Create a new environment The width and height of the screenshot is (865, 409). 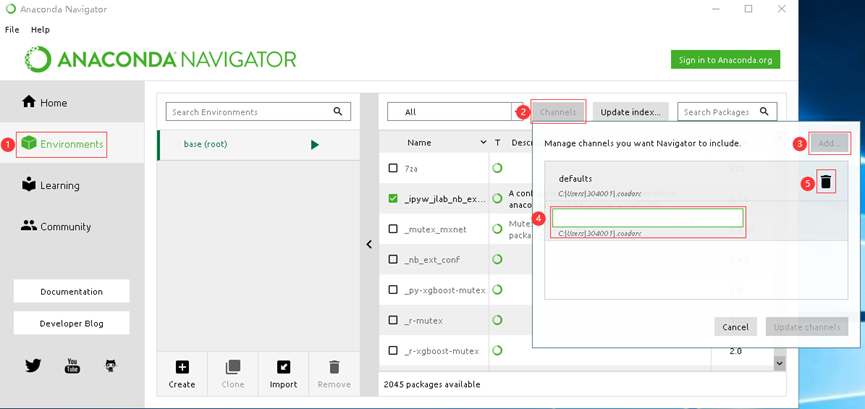pyautogui.click(x=182, y=374)
